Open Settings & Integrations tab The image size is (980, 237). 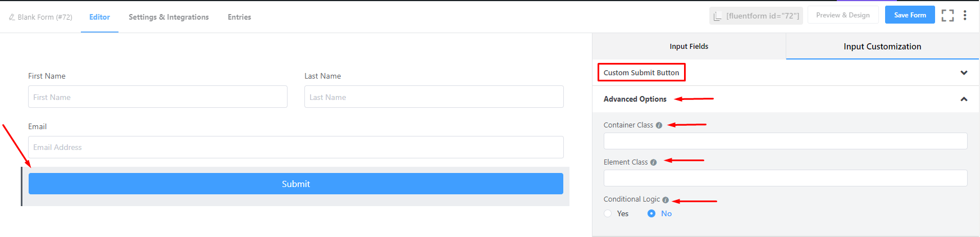[x=168, y=17]
